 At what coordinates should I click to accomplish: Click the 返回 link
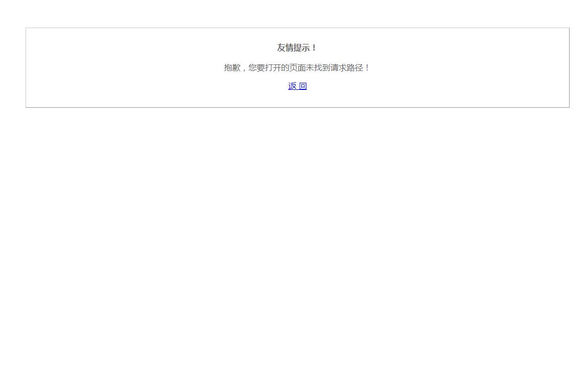(297, 86)
